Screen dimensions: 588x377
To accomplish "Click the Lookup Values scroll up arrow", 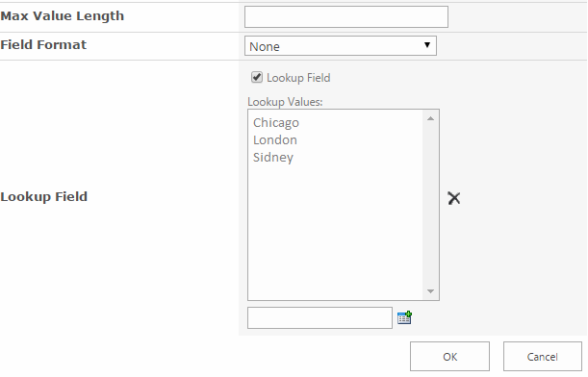I will click(x=430, y=118).
